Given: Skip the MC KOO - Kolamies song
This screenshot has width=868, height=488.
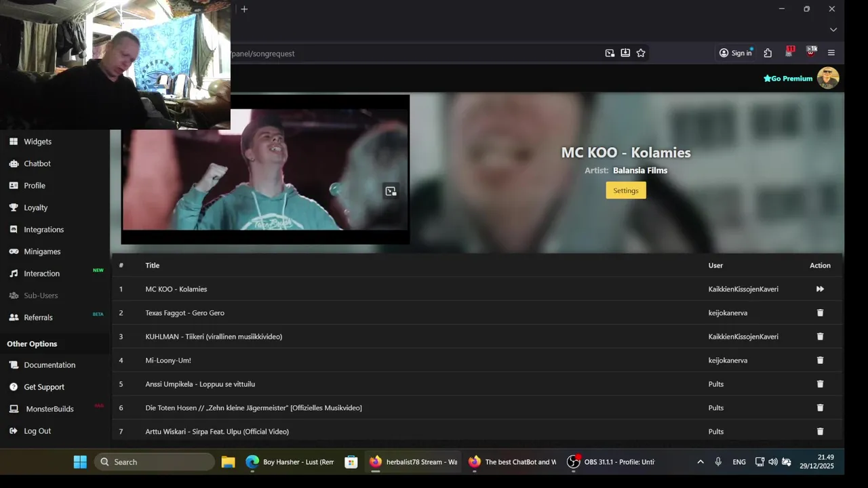Looking at the screenshot, I should pos(820,289).
